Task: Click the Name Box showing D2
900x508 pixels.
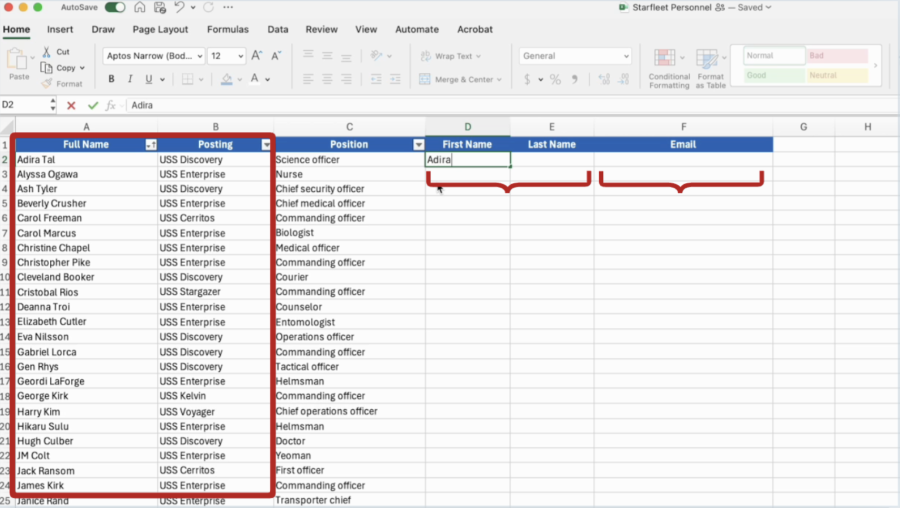Action: click(x=24, y=105)
